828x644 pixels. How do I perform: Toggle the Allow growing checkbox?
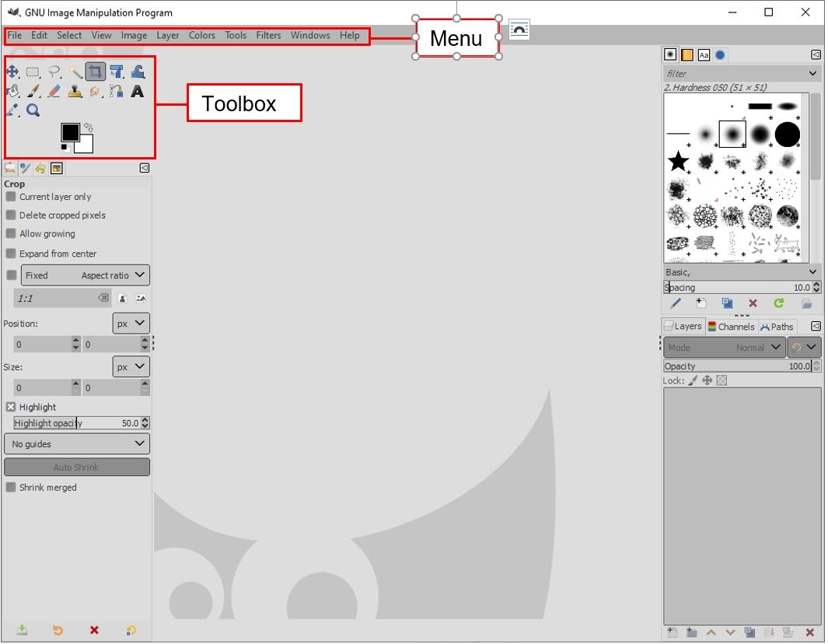[x=11, y=233]
